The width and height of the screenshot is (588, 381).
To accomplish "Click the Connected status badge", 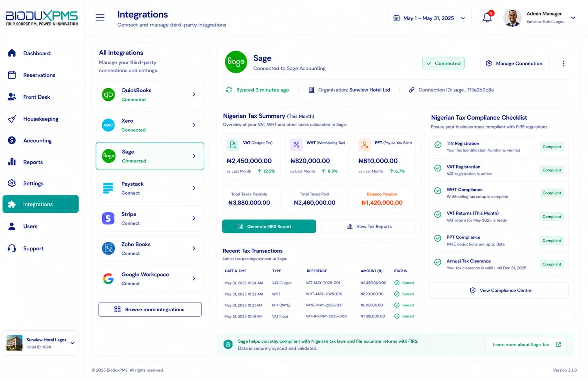I will pos(443,64).
